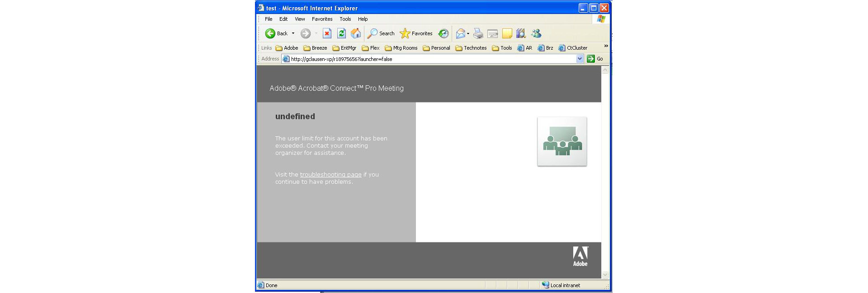This screenshot has height=293, width=868.
Task: Open the Mtg Rooms links folder
Action: coord(401,48)
